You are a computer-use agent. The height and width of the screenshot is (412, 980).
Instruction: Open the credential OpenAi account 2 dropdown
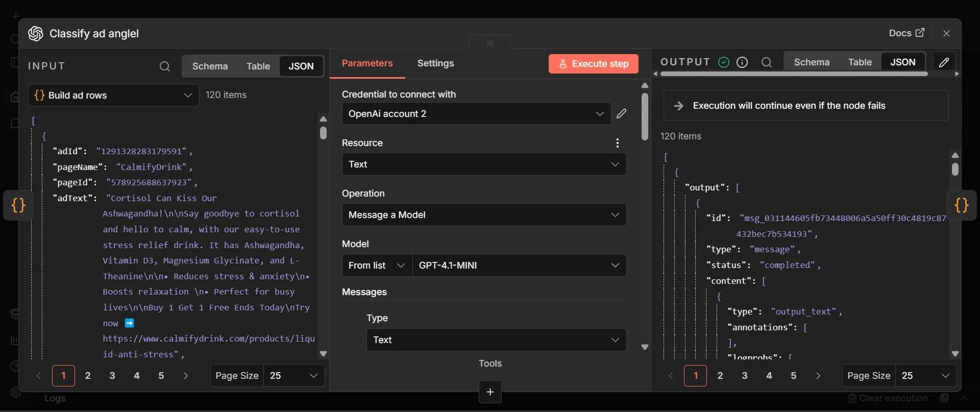click(476, 114)
